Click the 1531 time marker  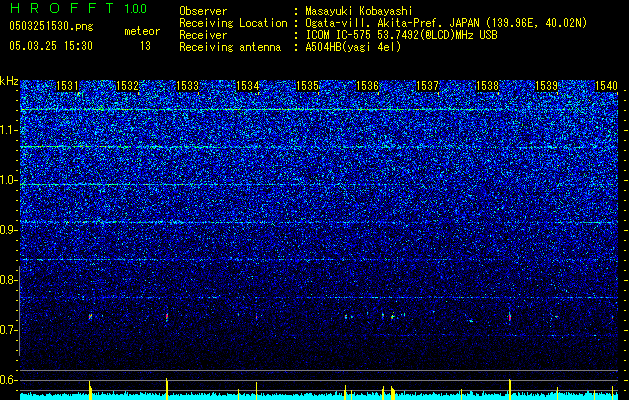point(67,86)
